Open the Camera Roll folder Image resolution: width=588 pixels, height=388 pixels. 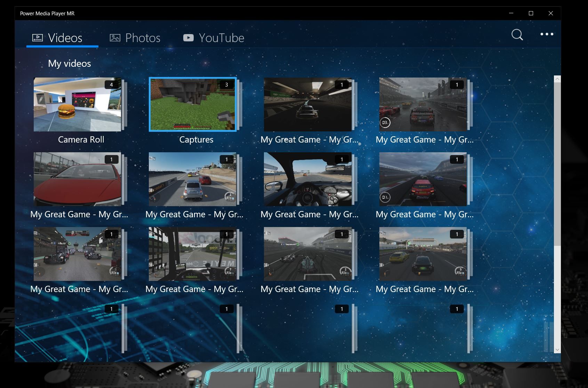pyautogui.click(x=77, y=104)
